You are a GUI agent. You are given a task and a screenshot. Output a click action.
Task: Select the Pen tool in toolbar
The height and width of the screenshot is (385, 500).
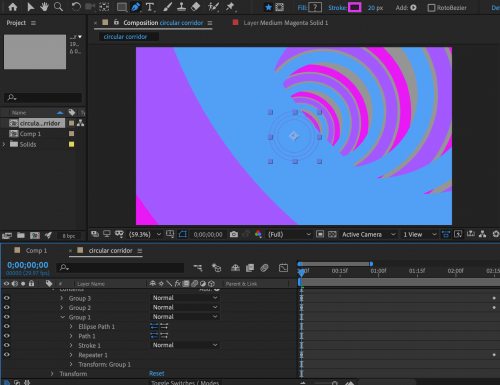(x=136, y=7)
